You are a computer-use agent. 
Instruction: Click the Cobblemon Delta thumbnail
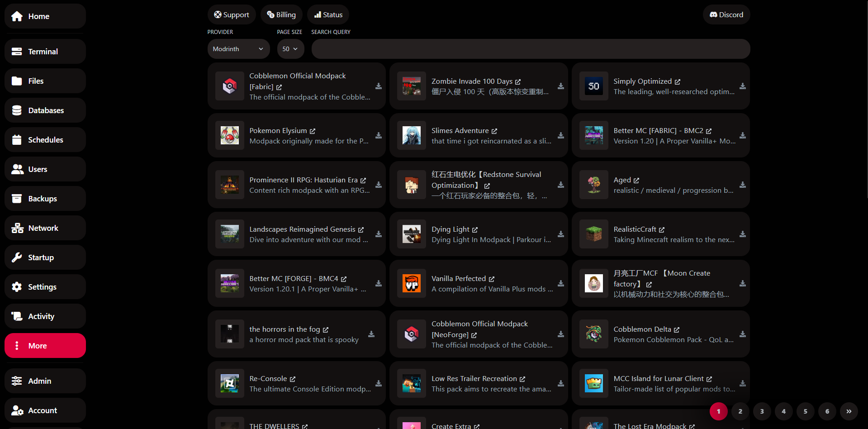tap(594, 334)
